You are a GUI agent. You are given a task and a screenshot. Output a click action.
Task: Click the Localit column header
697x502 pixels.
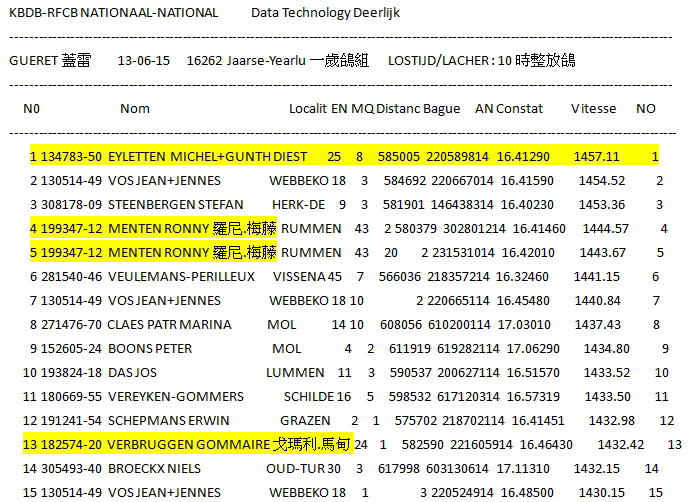pyautogui.click(x=308, y=108)
